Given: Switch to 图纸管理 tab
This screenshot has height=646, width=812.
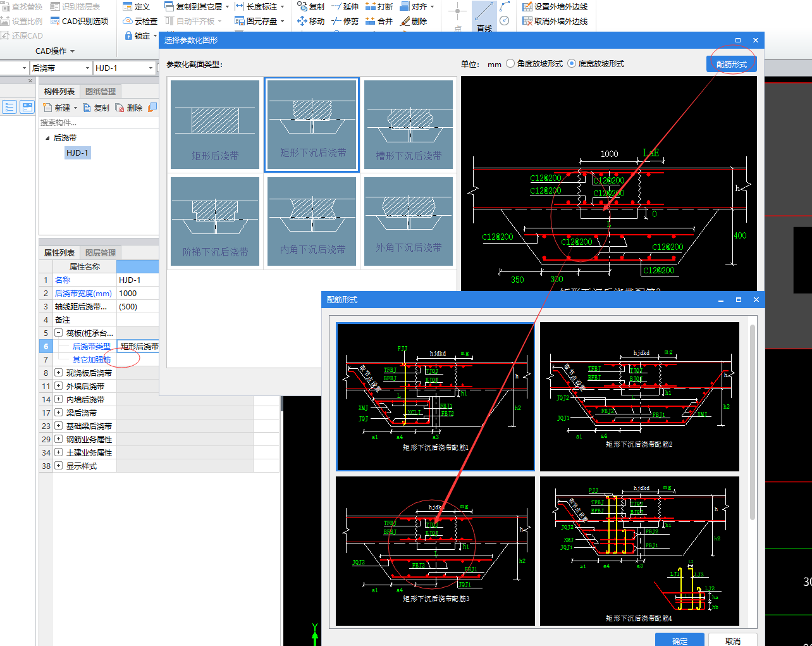Looking at the screenshot, I should tap(101, 91).
